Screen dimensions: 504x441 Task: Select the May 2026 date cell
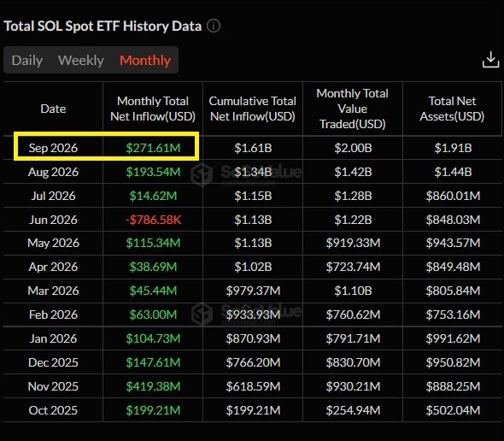[53, 243]
